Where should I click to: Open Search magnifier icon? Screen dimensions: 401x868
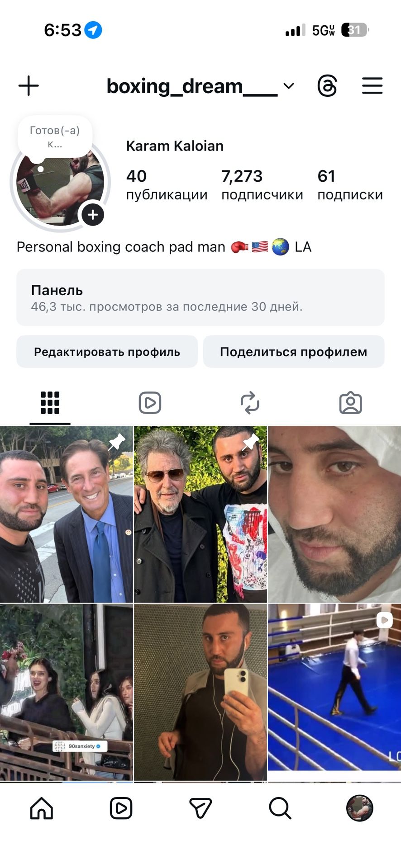coord(280,808)
